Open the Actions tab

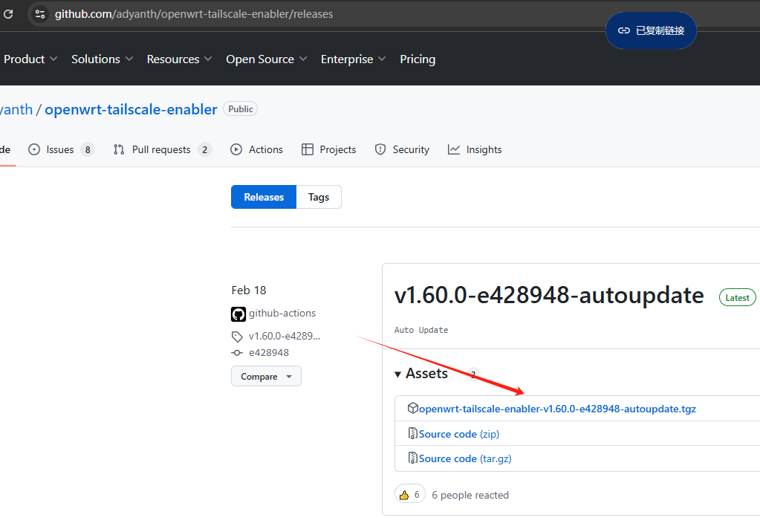coord(256,149)
